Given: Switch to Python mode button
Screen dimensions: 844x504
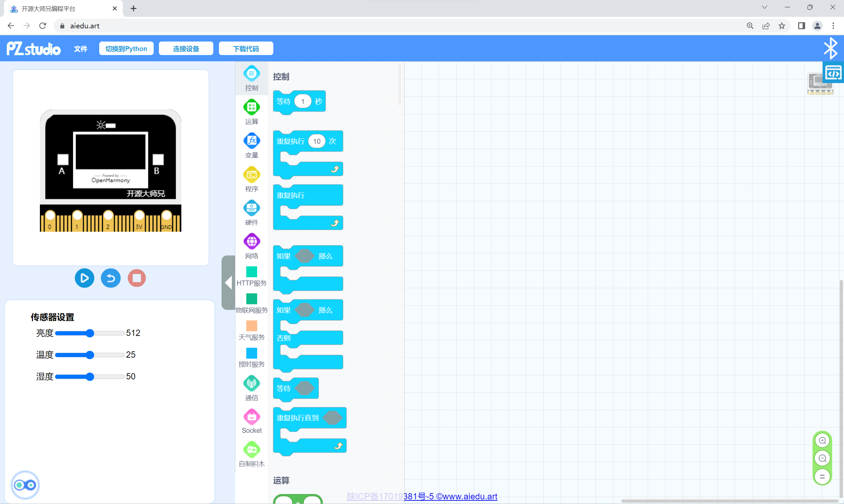Looking at the screenshot, I should point(126,48).
